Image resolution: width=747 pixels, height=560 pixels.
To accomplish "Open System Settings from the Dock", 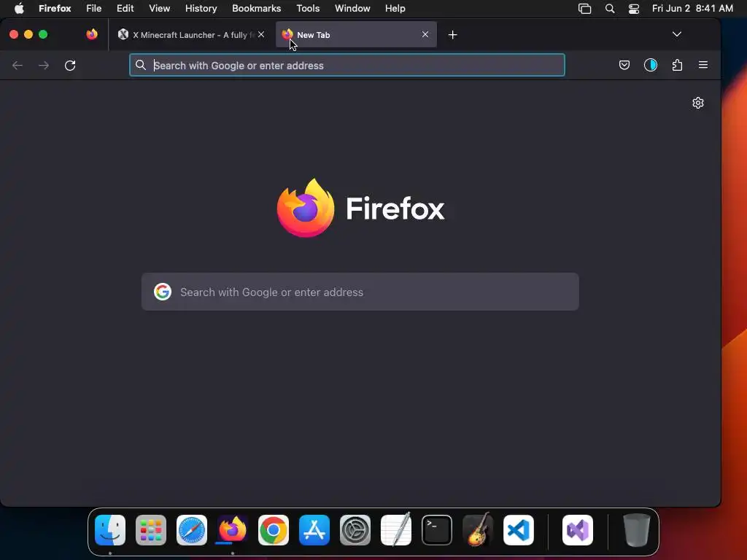I will (355, 530).
